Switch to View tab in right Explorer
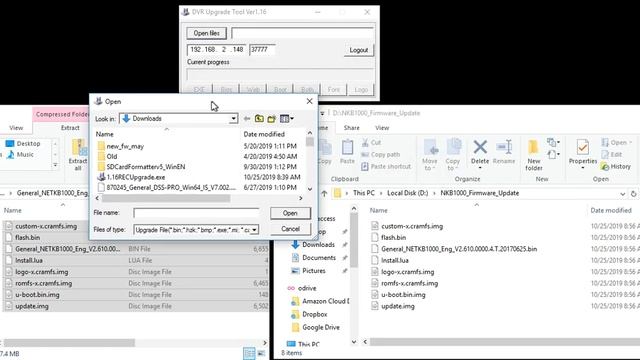This screenshot has height=360, width=640. 382,128
